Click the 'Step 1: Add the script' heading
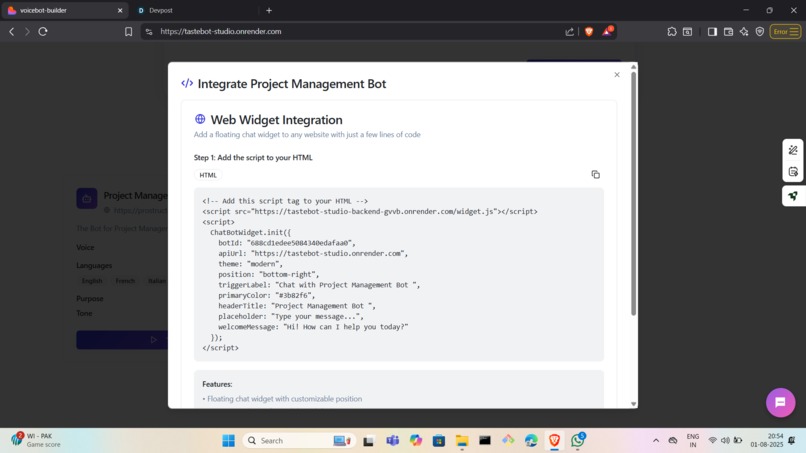The image size is (806, 453). coord(253,158)
